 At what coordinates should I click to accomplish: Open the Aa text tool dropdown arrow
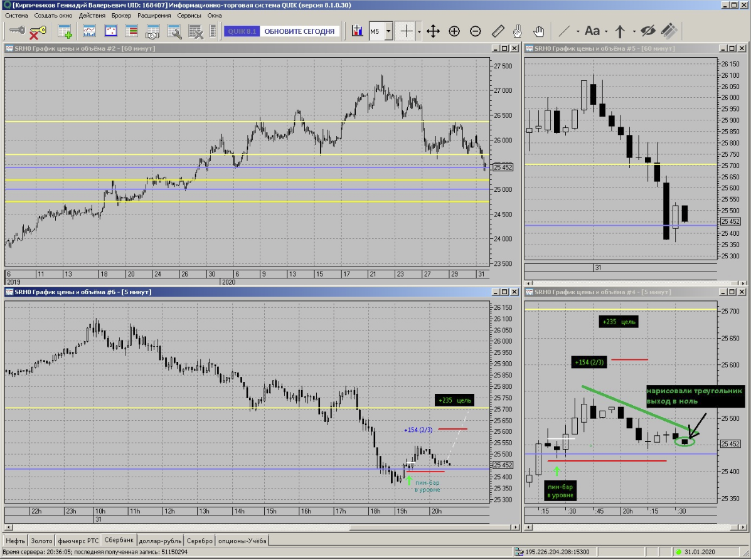(x=606, y=32)
